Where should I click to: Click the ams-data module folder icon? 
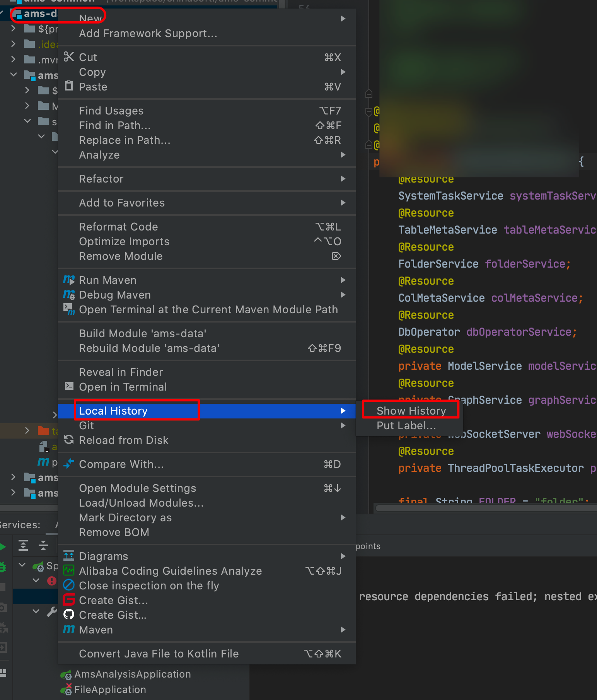pos(17,14)
